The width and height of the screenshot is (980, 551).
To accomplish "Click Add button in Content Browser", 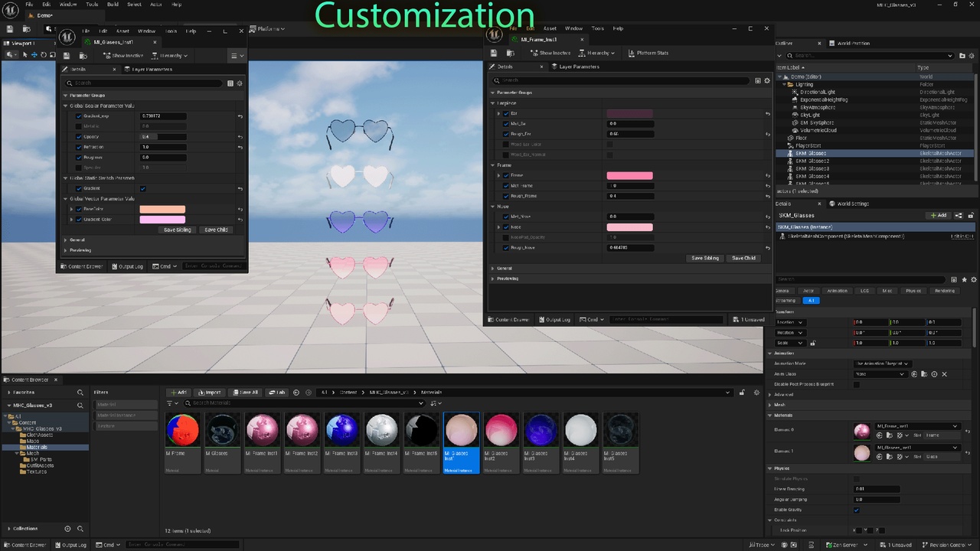I will pyautogui.click(x=178, y=393).
